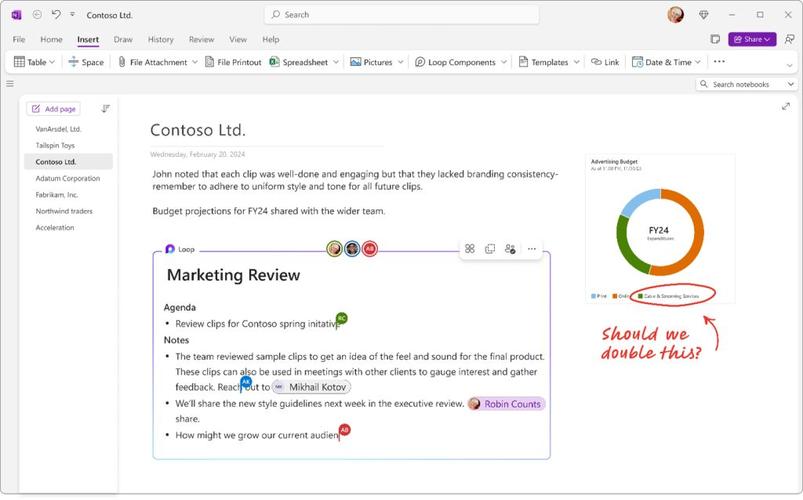Click the Search box in title bar
The image size is (803, 500).
tap(402, 15)
